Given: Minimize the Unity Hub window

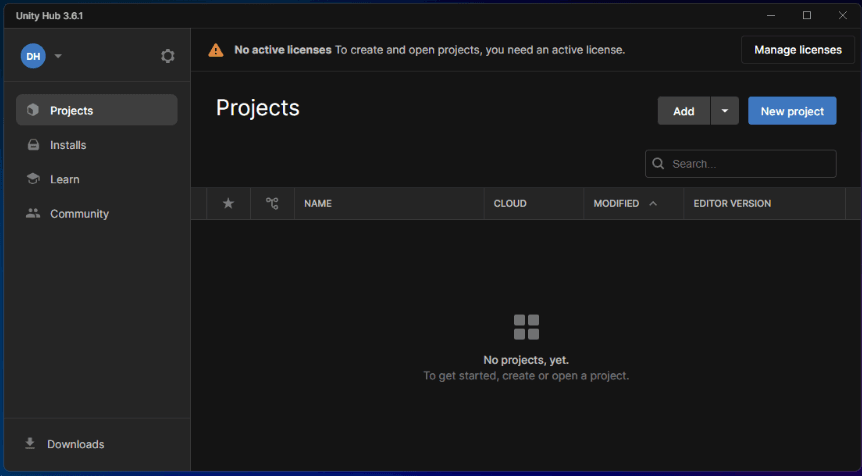Looking at the screenshot, I should click(x=771, y=15).
